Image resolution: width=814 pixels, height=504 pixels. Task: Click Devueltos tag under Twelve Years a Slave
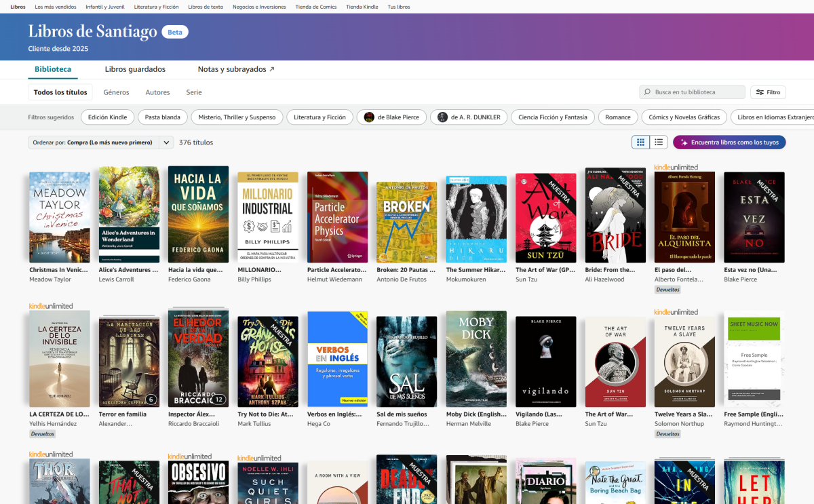667,434
